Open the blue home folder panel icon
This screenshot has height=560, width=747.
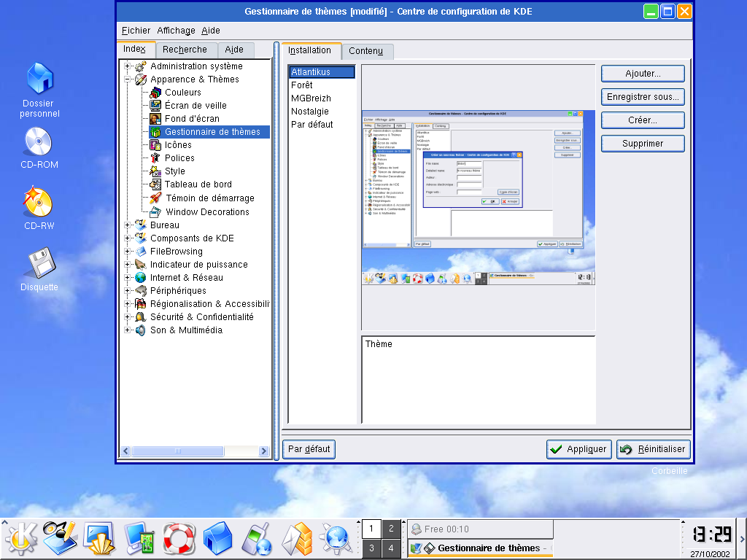click(x=217, y=539)
